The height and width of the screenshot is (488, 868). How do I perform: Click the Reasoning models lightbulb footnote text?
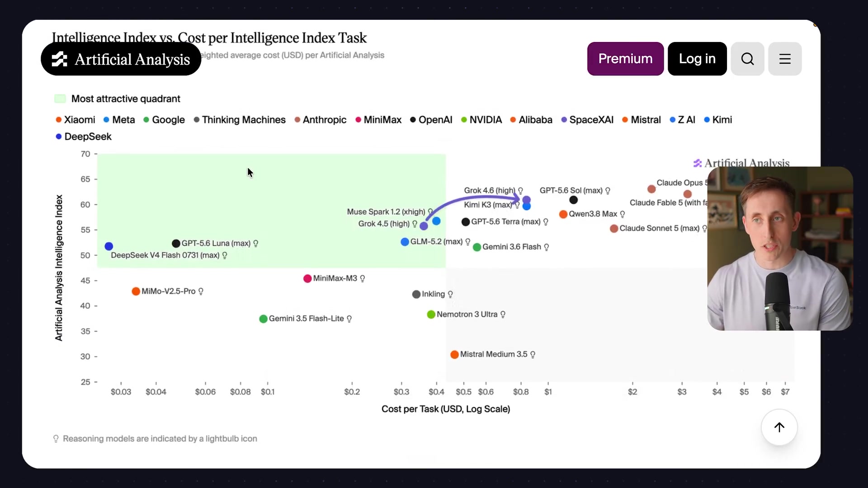point(160,439)
